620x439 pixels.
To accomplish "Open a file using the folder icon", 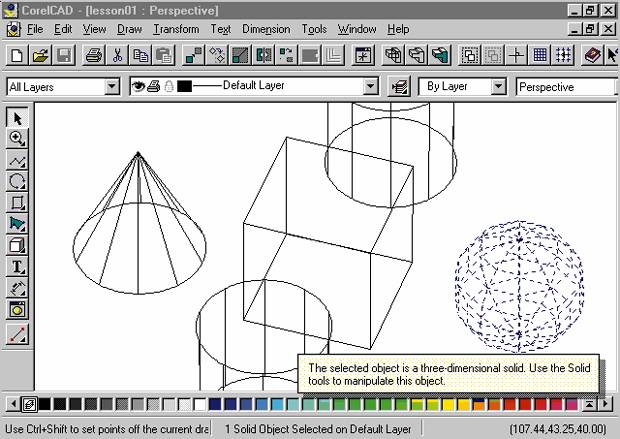I will [41, 55].
